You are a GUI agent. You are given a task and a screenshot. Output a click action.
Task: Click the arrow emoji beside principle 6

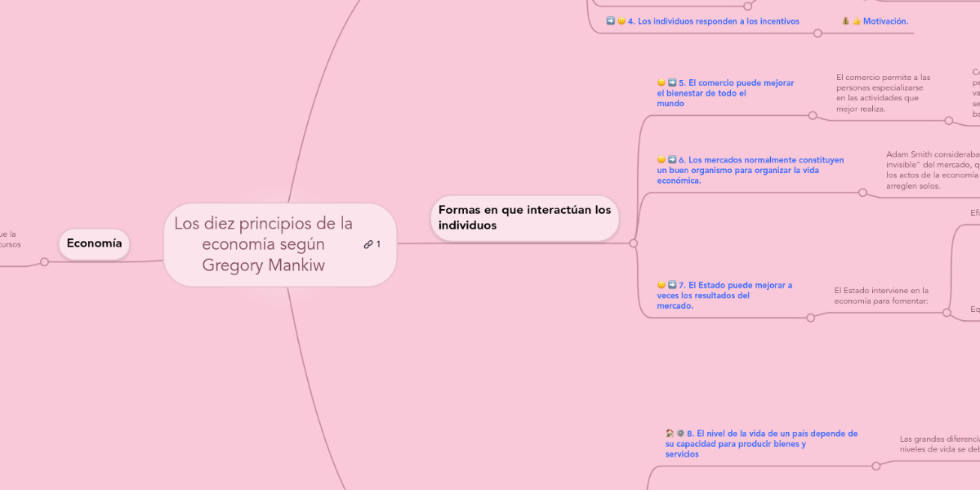[x=671, y=159]
